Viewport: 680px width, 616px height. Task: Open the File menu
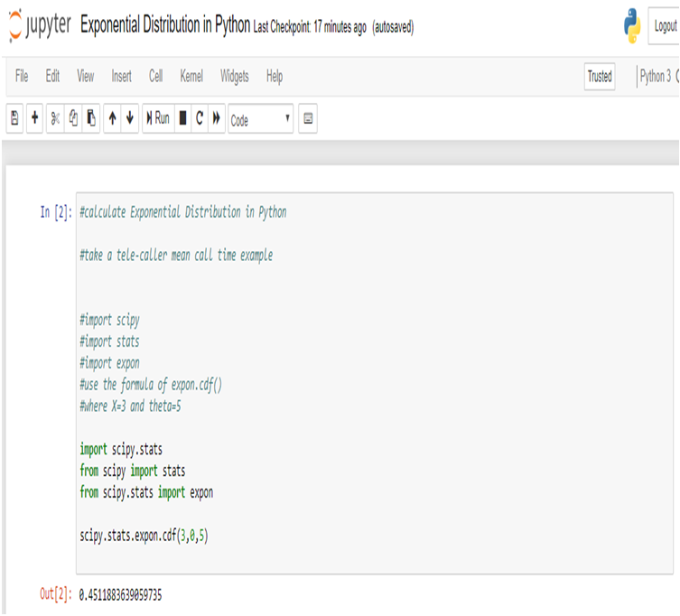[22, 77]
